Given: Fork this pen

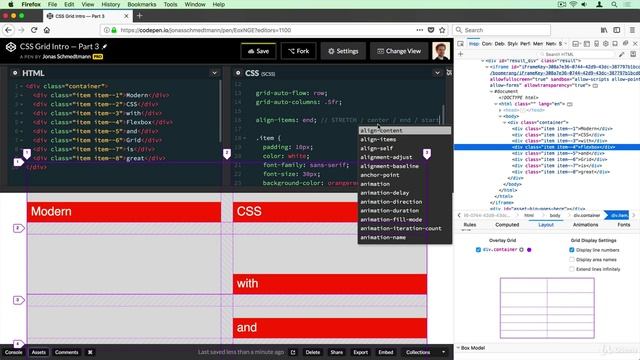Looking at the screenshot, I should point(298,51).
